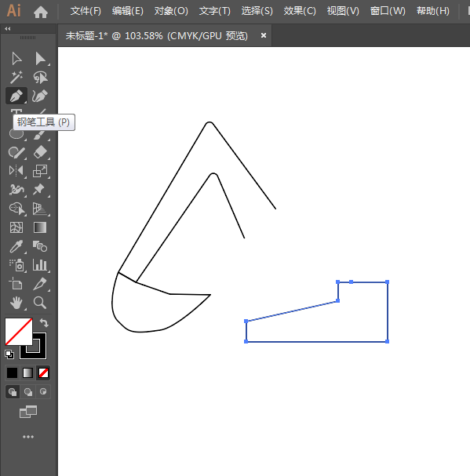Select the Selection tool (black arrow outline)
The image size is (470, 476).
(16, 59)
